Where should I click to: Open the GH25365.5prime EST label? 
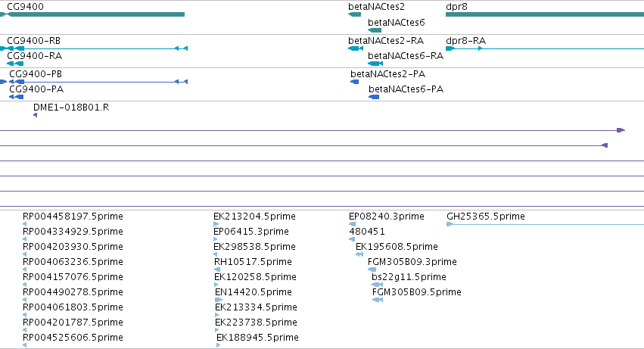coord(486,217)
